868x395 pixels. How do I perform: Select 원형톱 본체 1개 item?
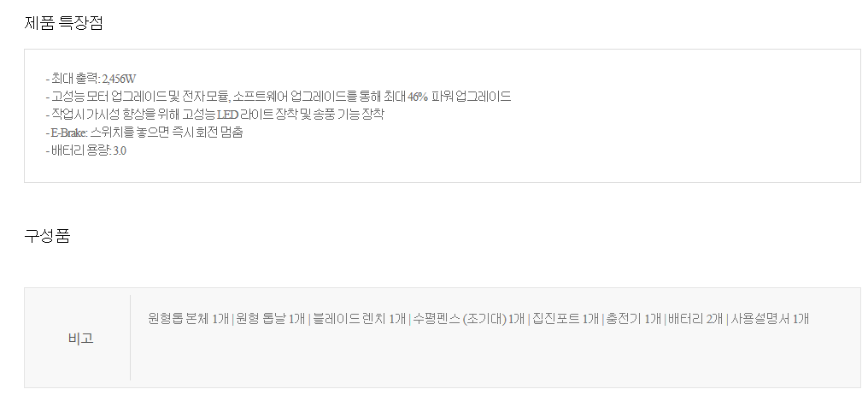click(188, 319)
